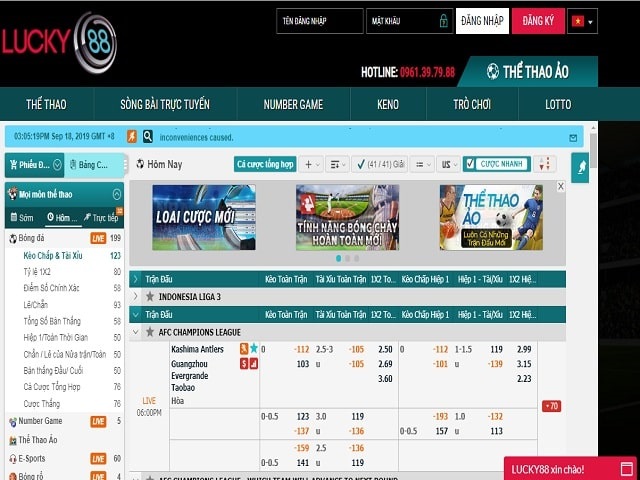The image size is (640, 480).
Task: Open the Loại Cược Mới banner thumbnail
Action: coord(204,217)
